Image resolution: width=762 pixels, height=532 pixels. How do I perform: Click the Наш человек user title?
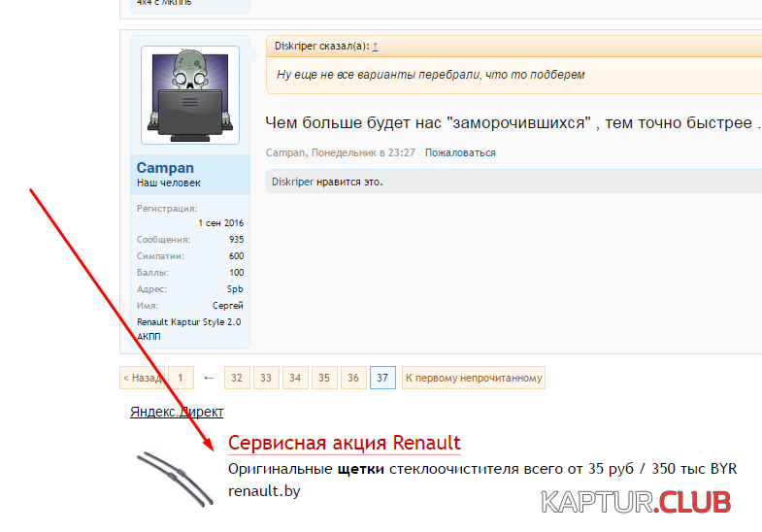coord(168,183)
